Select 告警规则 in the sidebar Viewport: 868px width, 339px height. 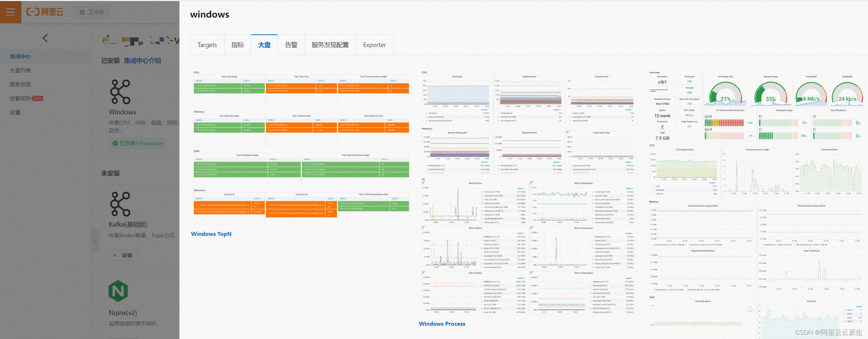tap(20, 98)
